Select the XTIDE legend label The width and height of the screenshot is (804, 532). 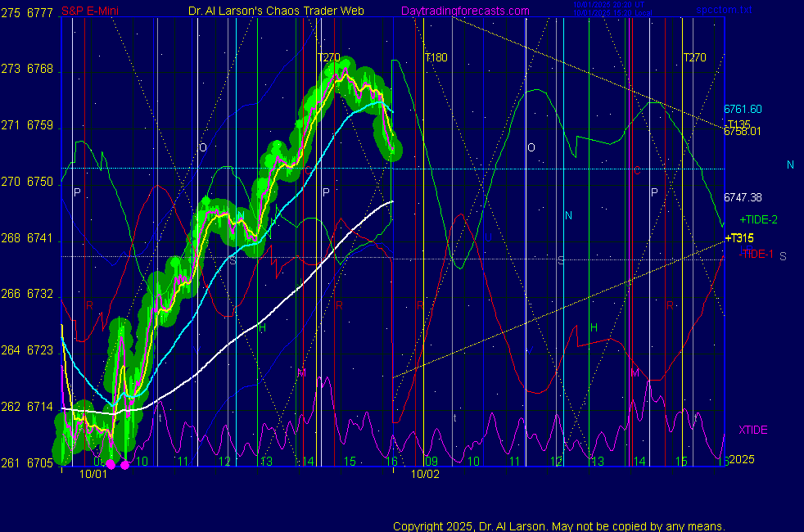753,430
